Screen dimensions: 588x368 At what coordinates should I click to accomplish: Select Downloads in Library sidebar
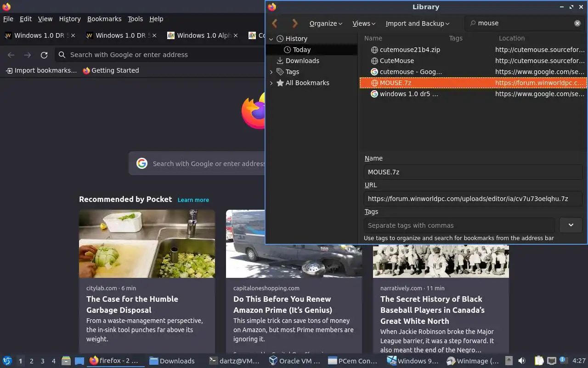(x=302, y=61)
